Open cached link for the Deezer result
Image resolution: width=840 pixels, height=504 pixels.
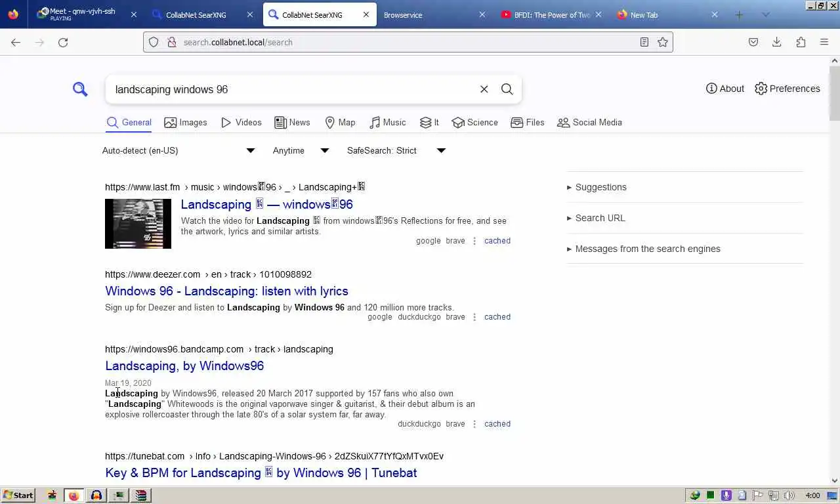coord(497,317)
